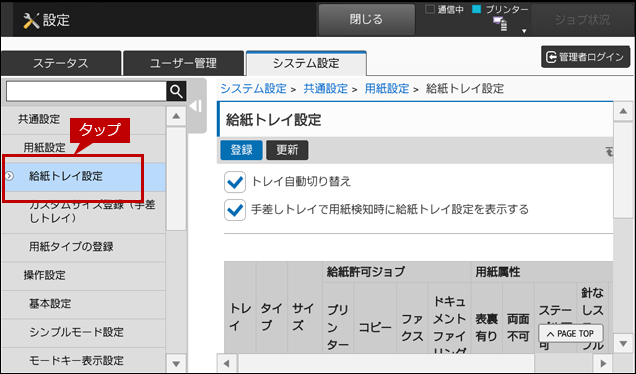Image resolution: width=636 pixels, height=374 pixels.
Task: Switch to the ステータス tab
Action: [61, 63]
